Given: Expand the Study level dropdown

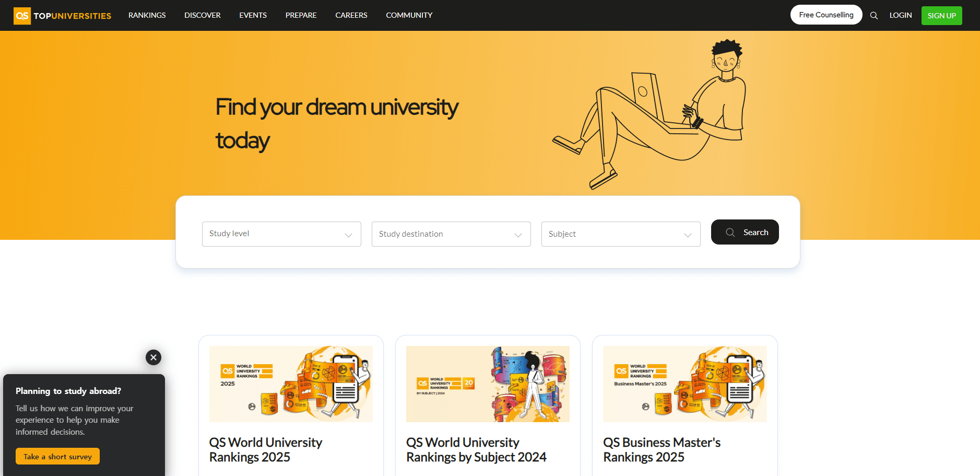Looking at the screenshot, I should pos(281,234).
